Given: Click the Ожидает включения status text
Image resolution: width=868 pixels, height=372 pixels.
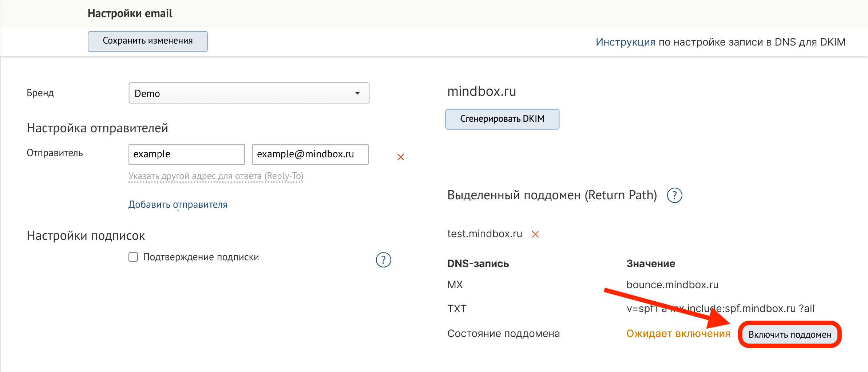Looking at the screenshot, I should point(678,334).
